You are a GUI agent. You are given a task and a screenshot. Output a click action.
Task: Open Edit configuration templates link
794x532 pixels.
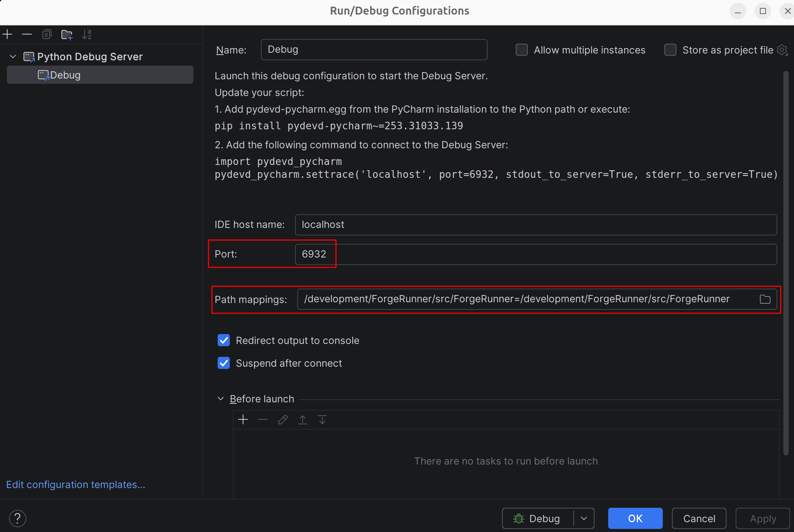(x=76, y=485)
